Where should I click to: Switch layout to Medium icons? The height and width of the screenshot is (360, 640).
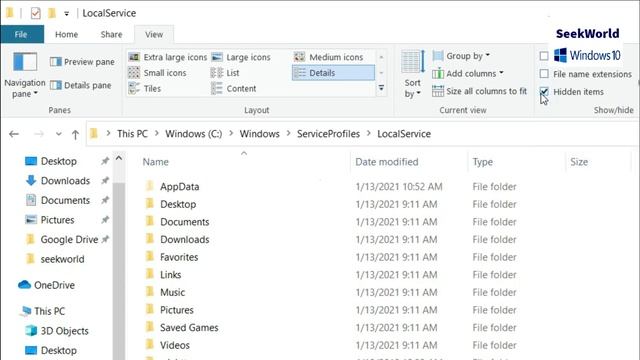tap(329, 57)
